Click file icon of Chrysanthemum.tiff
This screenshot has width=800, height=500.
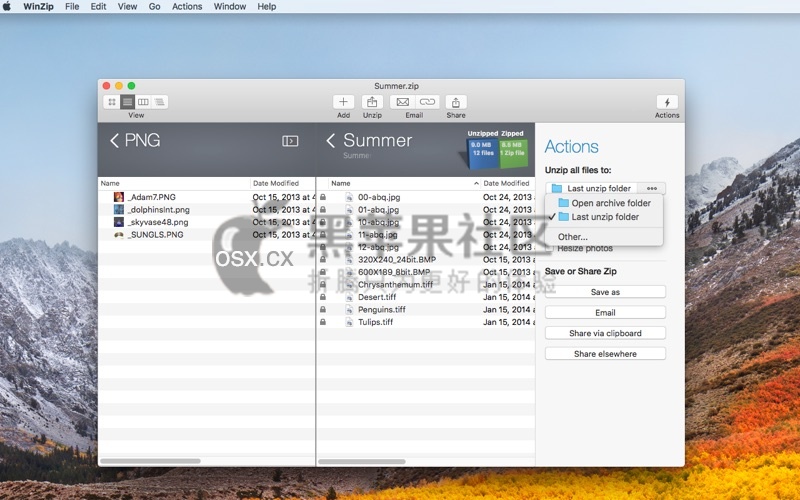[349, 285]
